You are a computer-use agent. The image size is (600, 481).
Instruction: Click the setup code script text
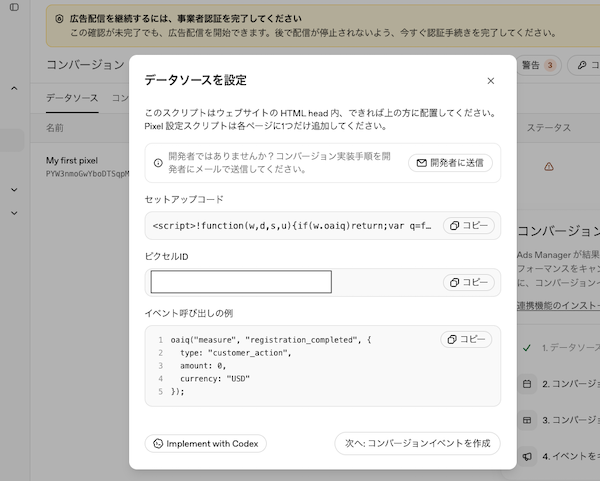tap(292, 226)
